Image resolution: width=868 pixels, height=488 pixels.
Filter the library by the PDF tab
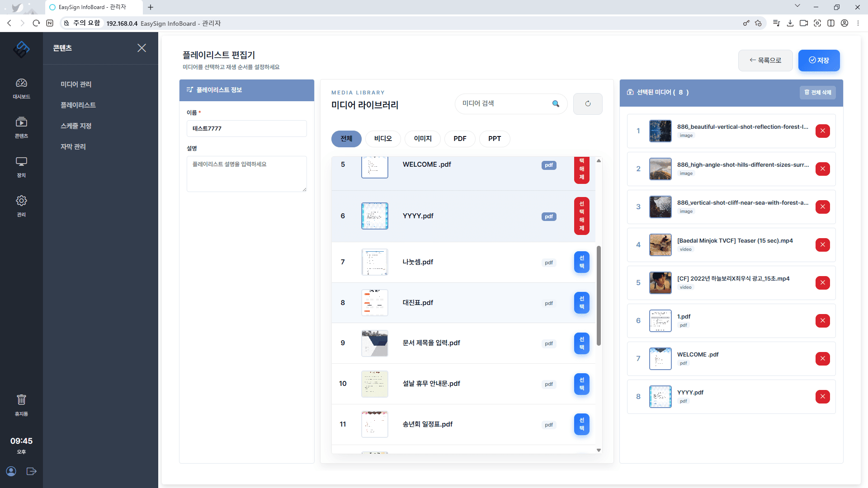(460, 139)
